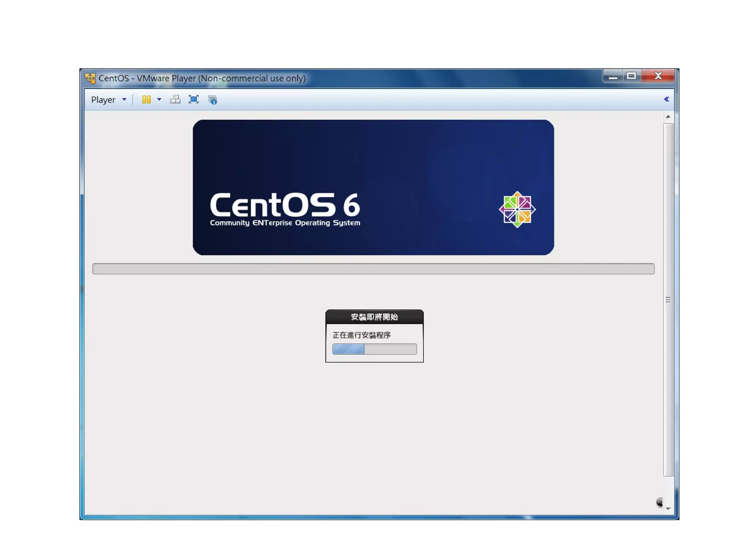Expand the power options dropdown arrow
This screenshot has height=560, width=747.
159,100
